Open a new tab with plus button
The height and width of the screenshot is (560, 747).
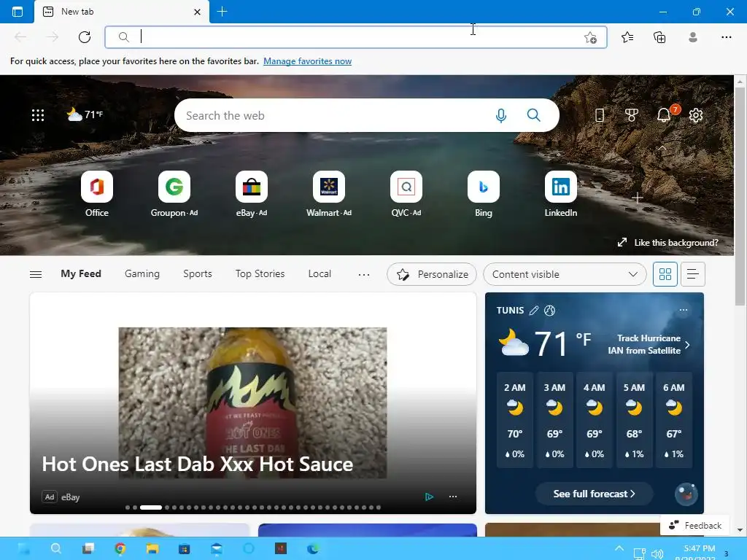(x=222, y=12)
